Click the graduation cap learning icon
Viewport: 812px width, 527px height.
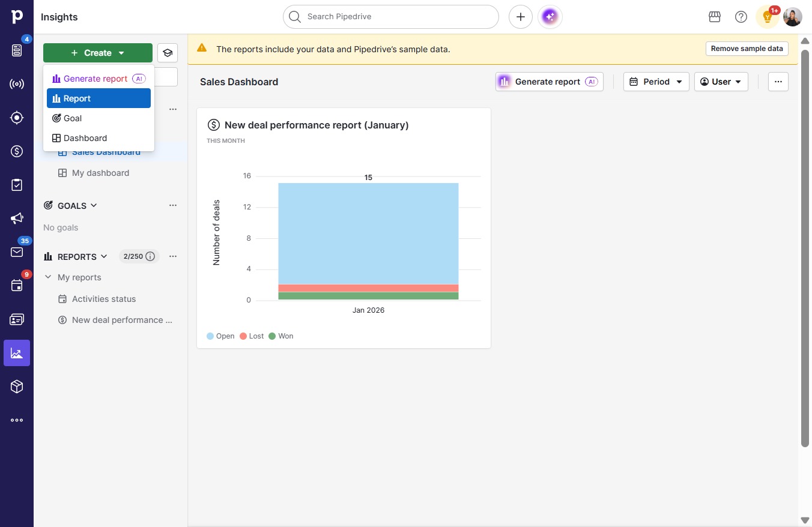click(168, 53)
